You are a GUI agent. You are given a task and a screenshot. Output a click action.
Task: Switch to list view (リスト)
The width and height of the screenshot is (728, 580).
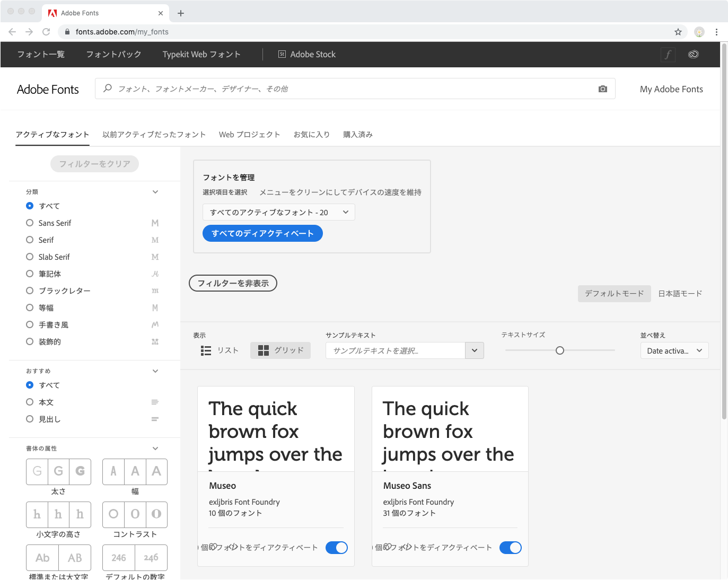coord(220,350)
